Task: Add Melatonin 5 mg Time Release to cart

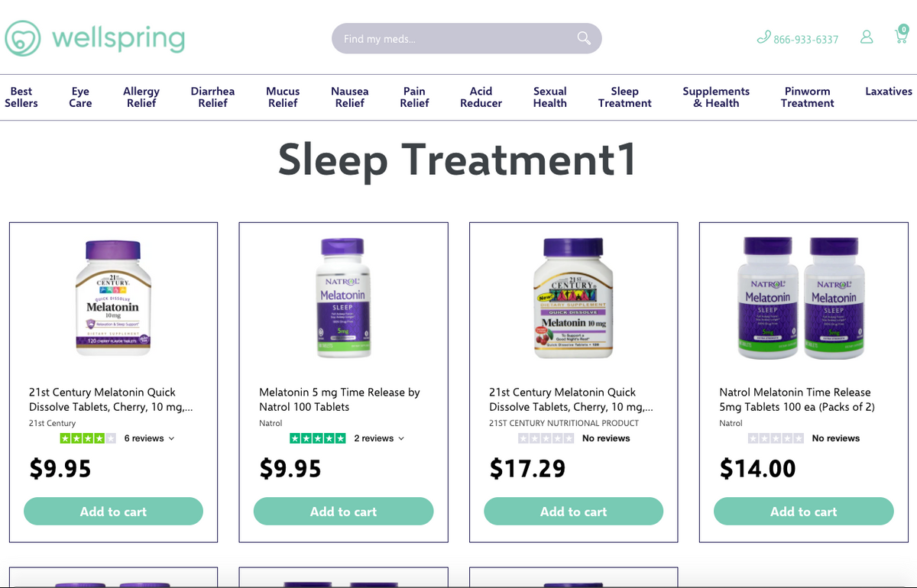Action: tap(343, 512)
